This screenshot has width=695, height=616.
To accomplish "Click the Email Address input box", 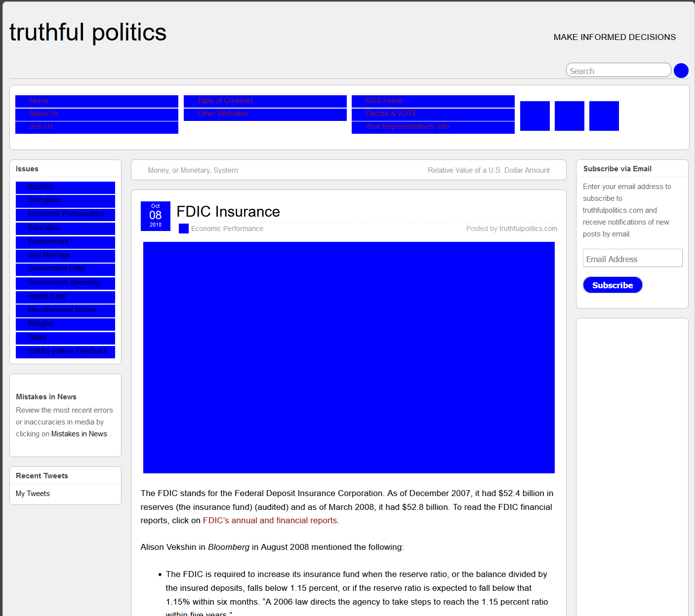I will (632, 258).
